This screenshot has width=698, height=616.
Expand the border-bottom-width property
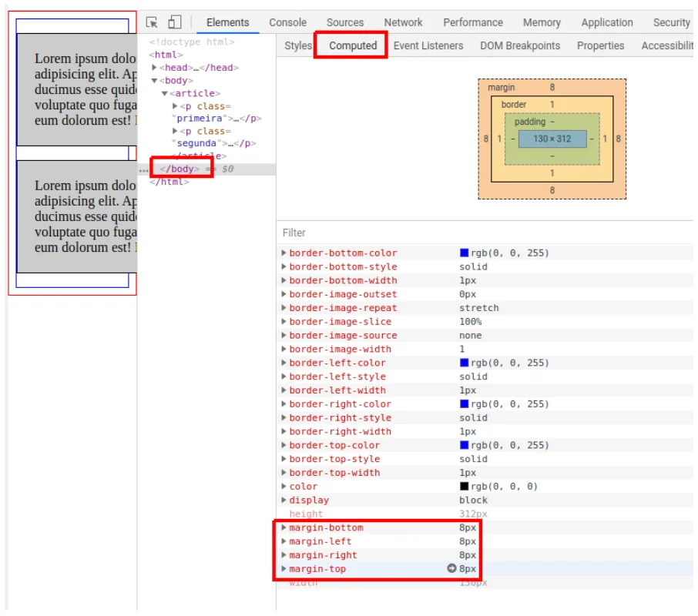coord(284,280)
